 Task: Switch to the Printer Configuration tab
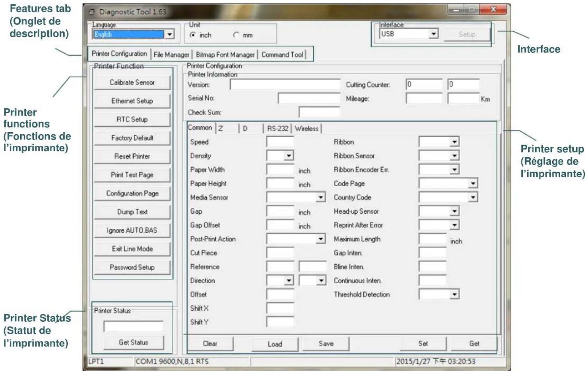click(x=119, y=54)
